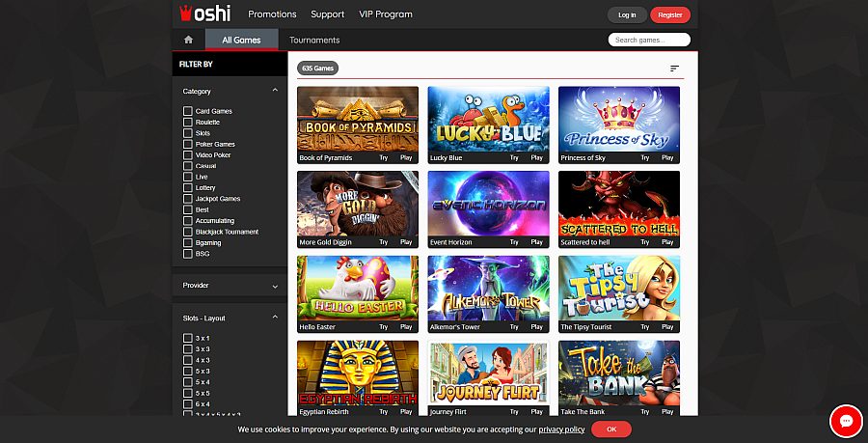
Task: Click Play on Scattered to hell
Action: (667, 242)
